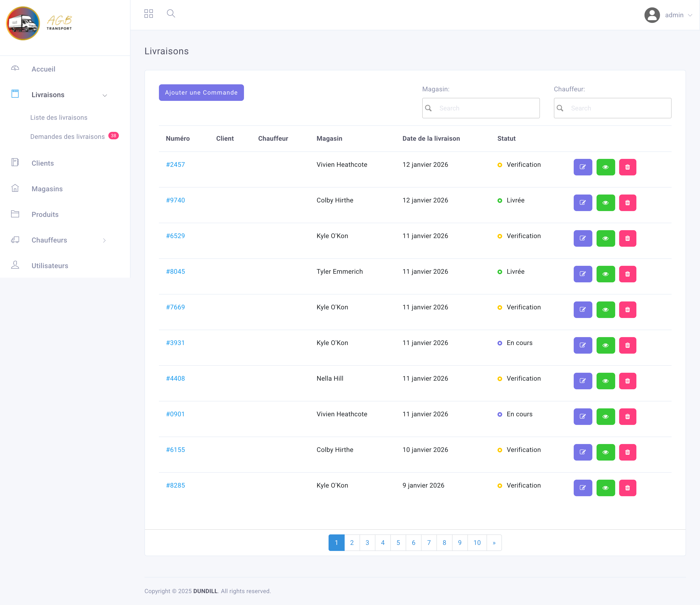Open the apps grid icon in header

pyautogui.click(x=149, y=14)
